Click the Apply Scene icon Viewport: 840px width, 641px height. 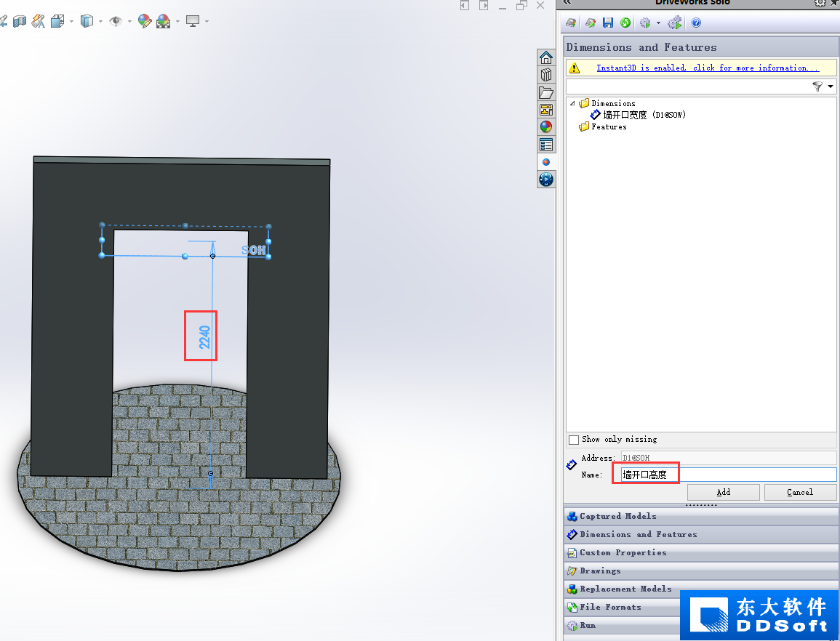164,21
